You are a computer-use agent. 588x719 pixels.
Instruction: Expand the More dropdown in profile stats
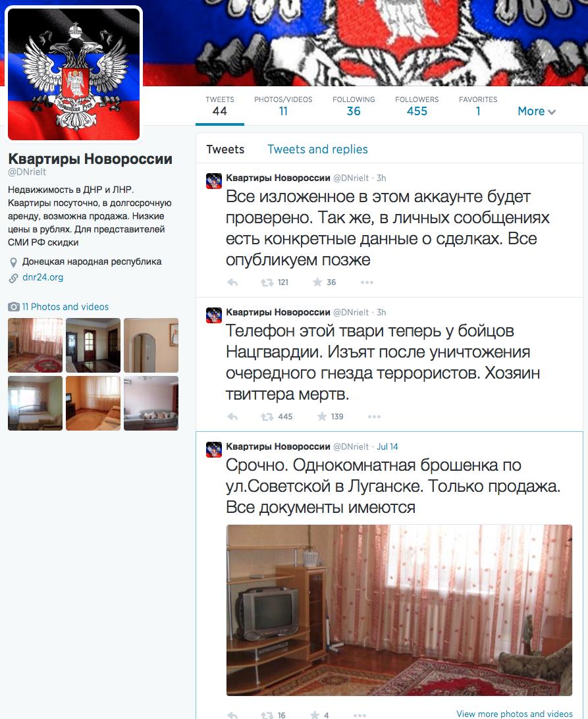536,111
